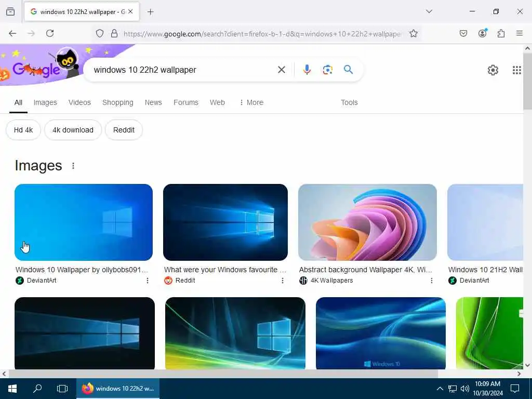Click the site security padlock icon
The width and height of the screenshot is (532, 399).
point(114,33)
